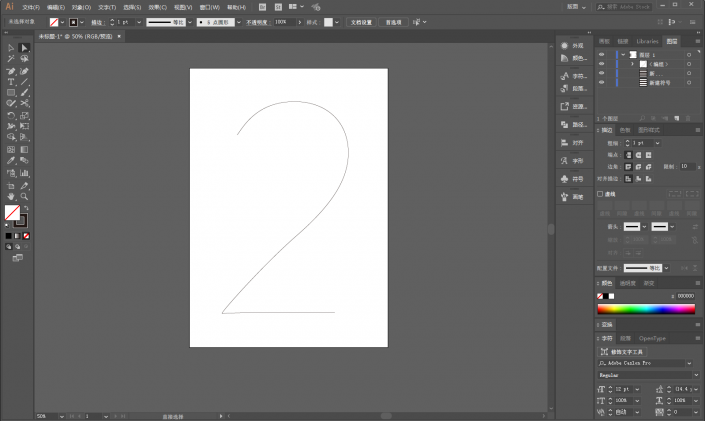Choose second 对齐描边 (align stroke) option
Screen dimensions: 705x421
pyautogui.click(x=638, y=179)
